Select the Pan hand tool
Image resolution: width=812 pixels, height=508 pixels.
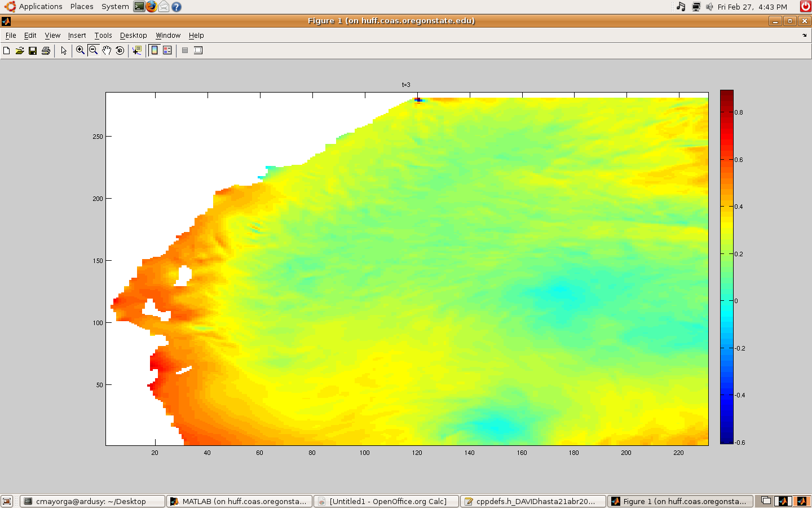[x=107, y=51]
